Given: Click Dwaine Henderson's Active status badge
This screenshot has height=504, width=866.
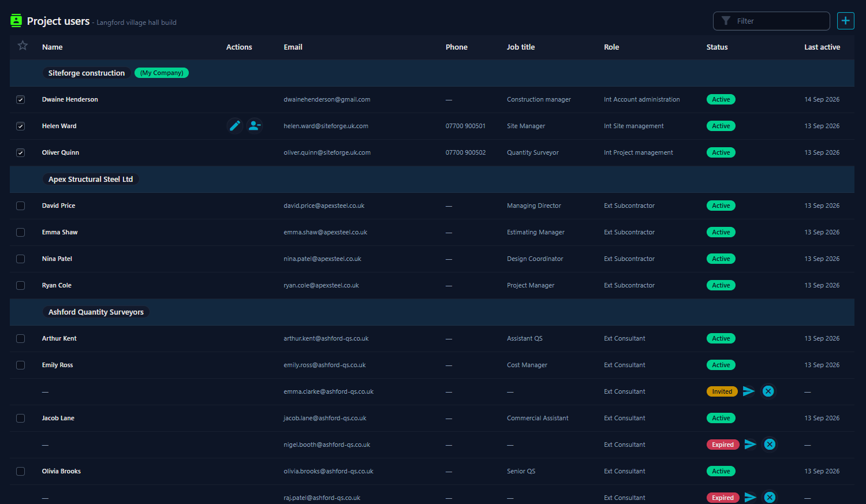Looking at the screenshot, I should pyautogui.click(x=721, y=99).
